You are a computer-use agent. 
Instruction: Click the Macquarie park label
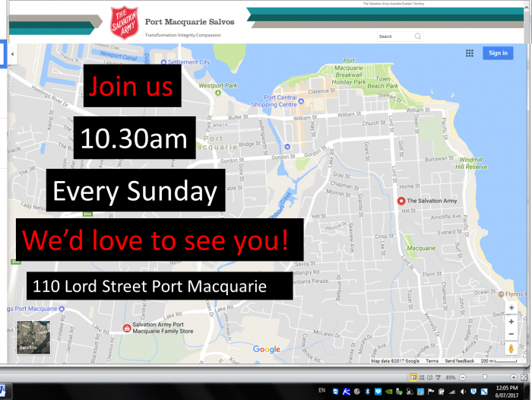coord(421,248)
